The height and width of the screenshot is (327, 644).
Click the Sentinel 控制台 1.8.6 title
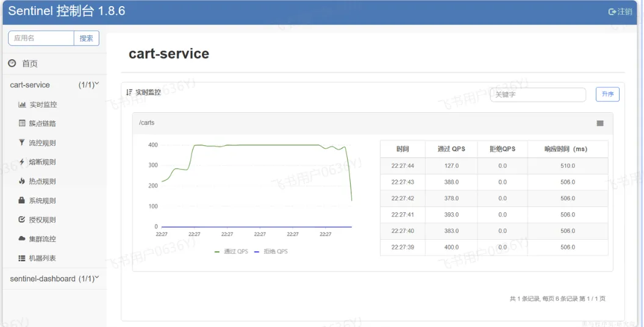pos(66,11)
